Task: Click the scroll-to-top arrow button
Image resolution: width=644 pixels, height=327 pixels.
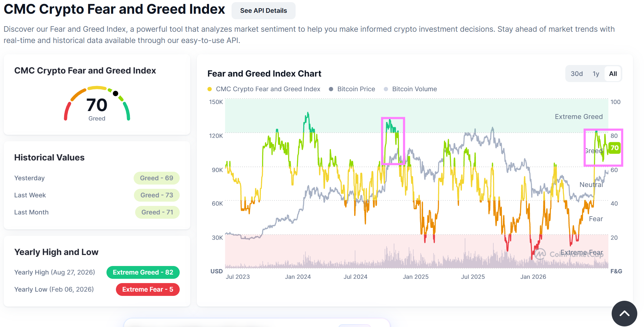Action: (624, 313)
